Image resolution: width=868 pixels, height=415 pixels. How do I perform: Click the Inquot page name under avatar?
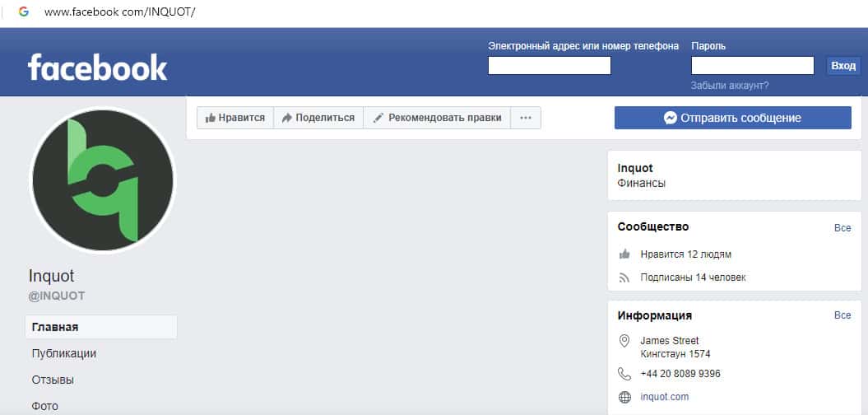tap(52, 275)
